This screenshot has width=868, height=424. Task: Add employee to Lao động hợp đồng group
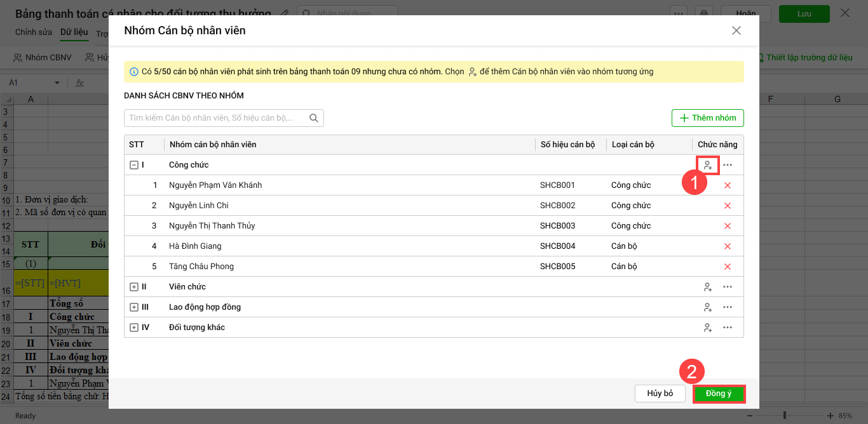(x=707, y=307)
